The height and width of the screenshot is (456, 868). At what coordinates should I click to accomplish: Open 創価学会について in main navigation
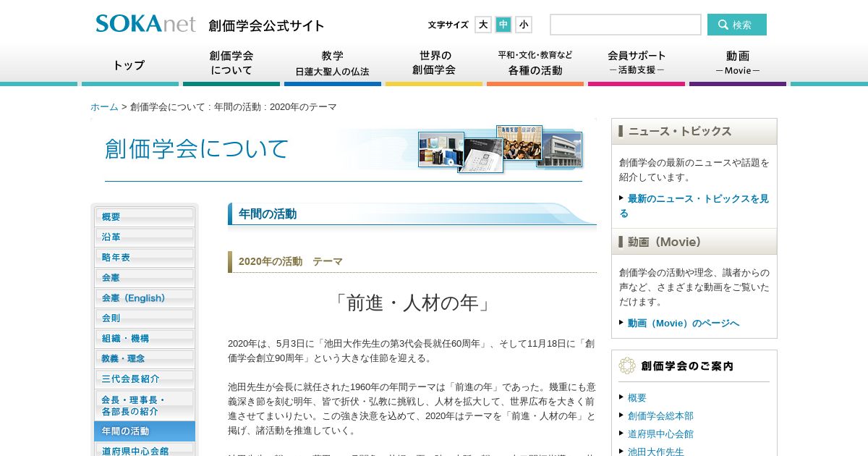[231, 65]
